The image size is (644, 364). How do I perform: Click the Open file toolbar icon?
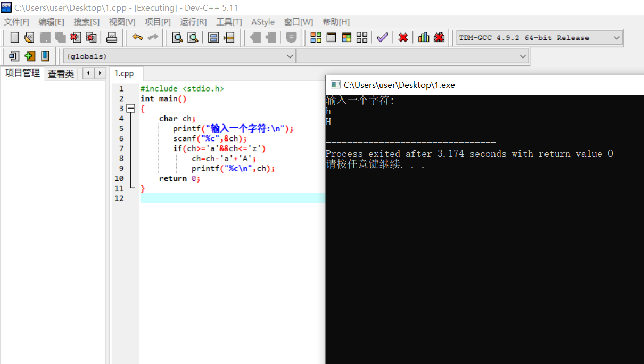[29, 38]
